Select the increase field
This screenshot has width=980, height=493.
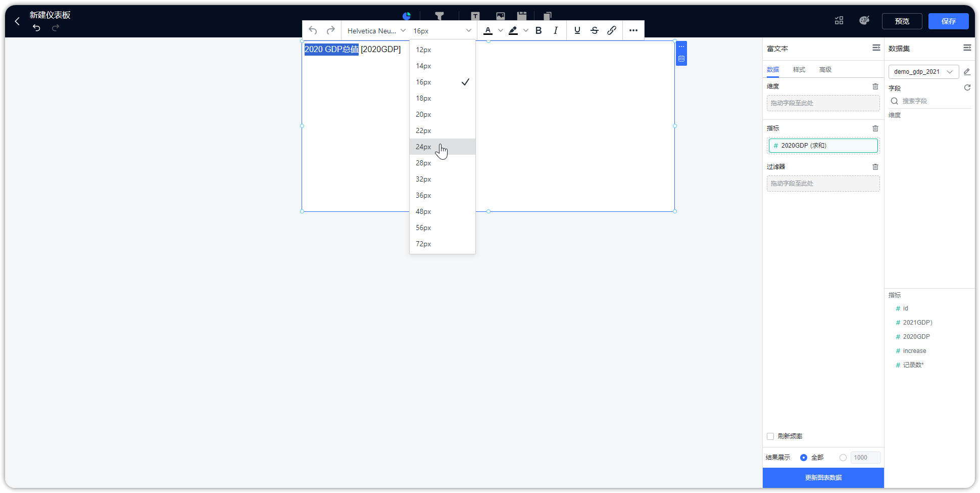tap(914, 351)
